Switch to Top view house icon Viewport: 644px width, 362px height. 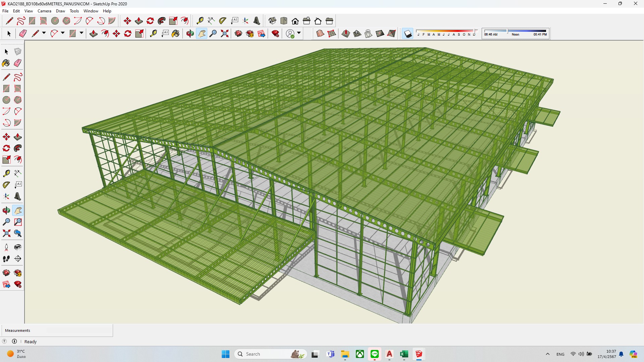click(284, 21)
